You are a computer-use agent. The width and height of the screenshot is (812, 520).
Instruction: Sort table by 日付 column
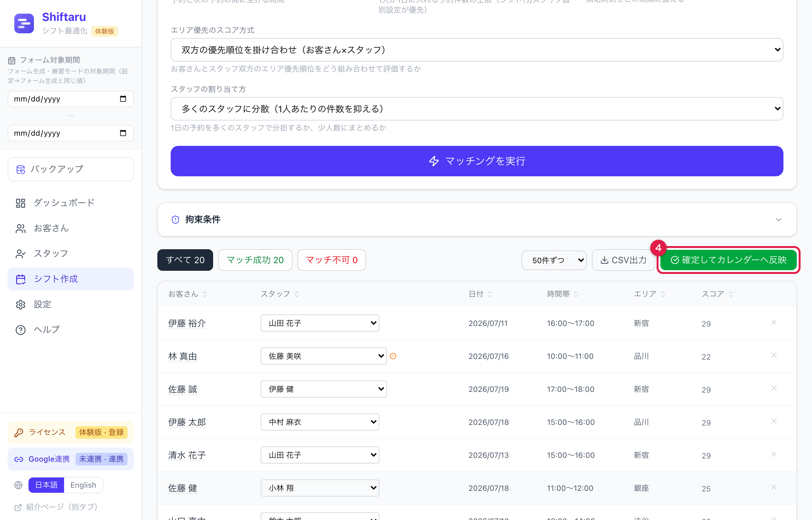[x=480, y=294]
